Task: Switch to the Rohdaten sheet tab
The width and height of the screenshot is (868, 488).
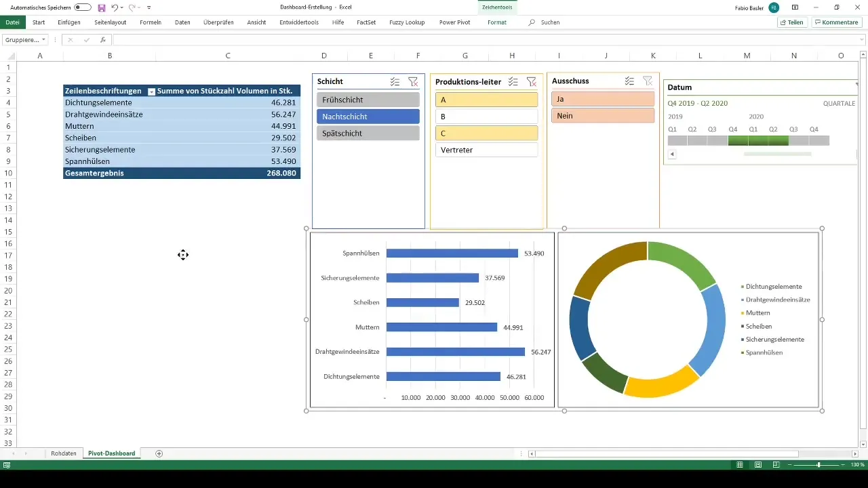Action: [64, 453]
